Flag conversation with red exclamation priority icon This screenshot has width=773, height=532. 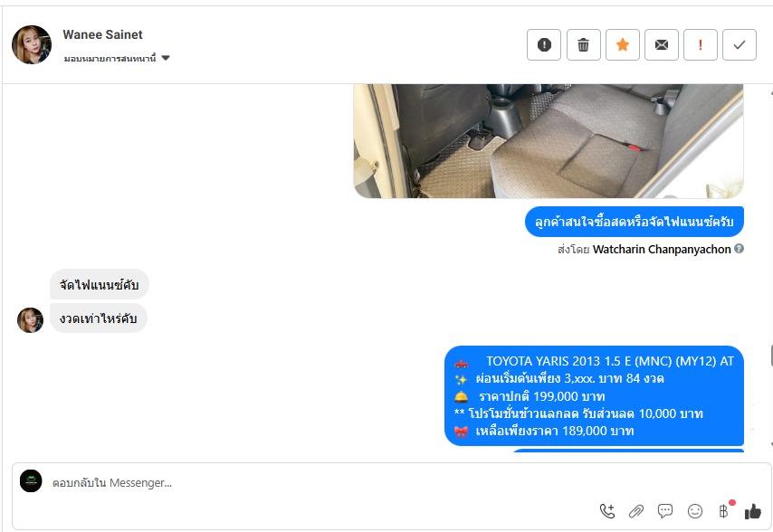[701, 45]
